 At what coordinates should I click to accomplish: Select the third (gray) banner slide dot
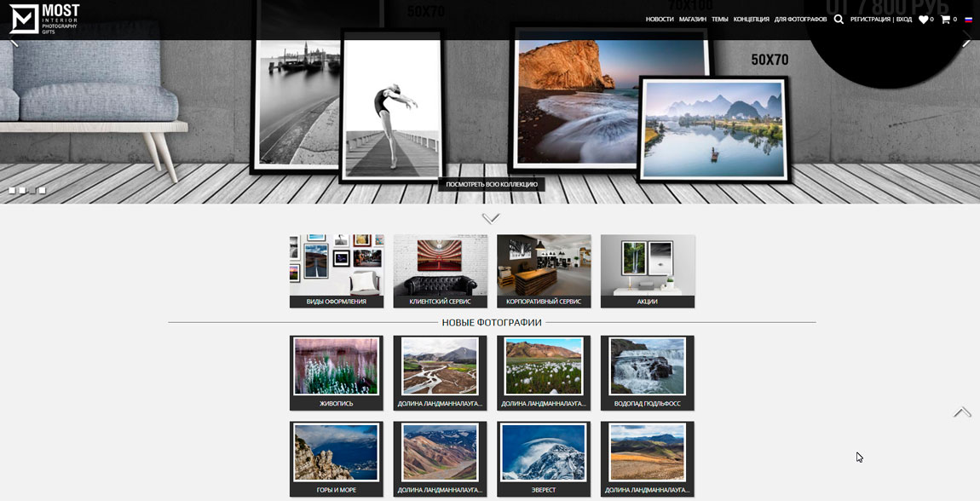pos(32,191)
